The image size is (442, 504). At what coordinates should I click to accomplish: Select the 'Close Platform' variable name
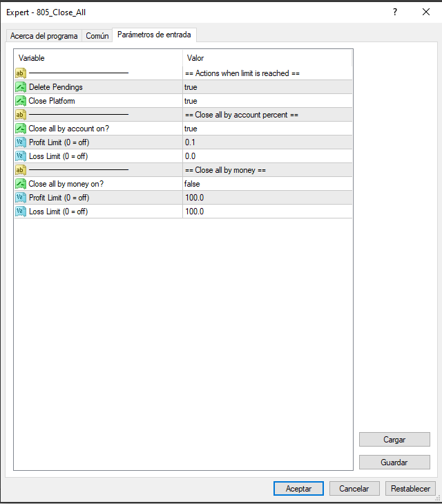point(52,101)
